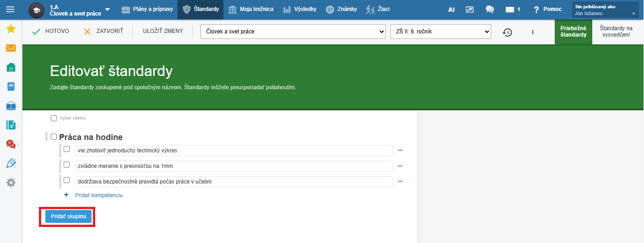Click the 'Pridať skupinu' button
Viewport: 644px width, 243px height.
[68, 216]
